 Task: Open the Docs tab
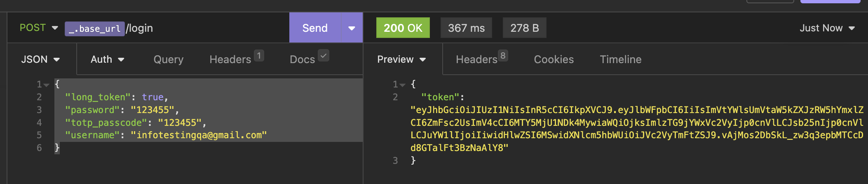tap(302, 59)
